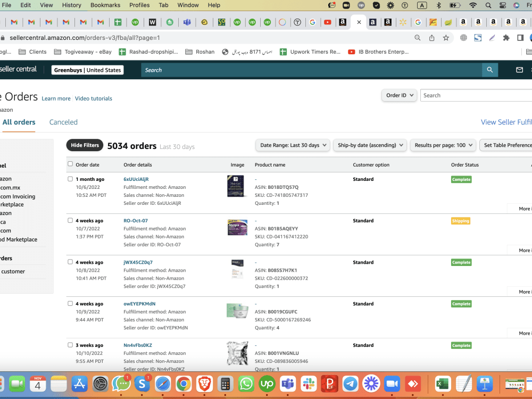Open Brave browser from the dock
Viewport: 532px width, 399px height.
coord(205,384)
